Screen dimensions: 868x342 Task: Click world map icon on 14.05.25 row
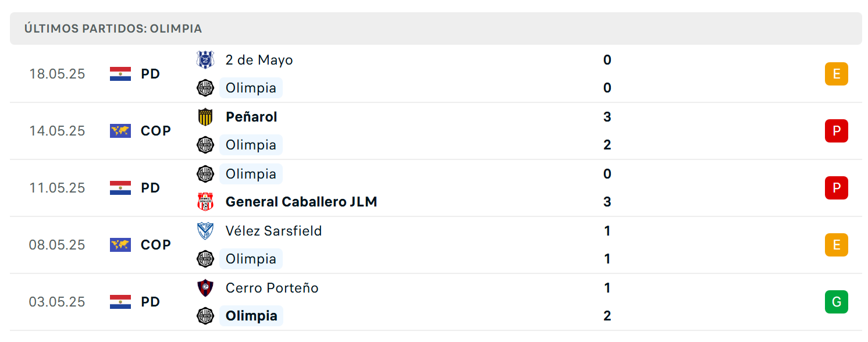tap(120, 131)
